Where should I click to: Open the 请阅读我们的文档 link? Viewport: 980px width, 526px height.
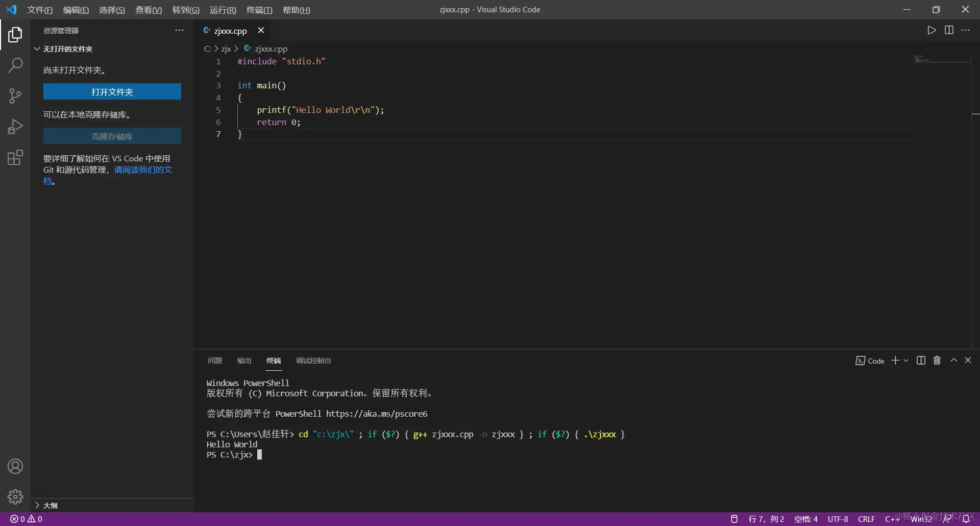click(143, 170)
